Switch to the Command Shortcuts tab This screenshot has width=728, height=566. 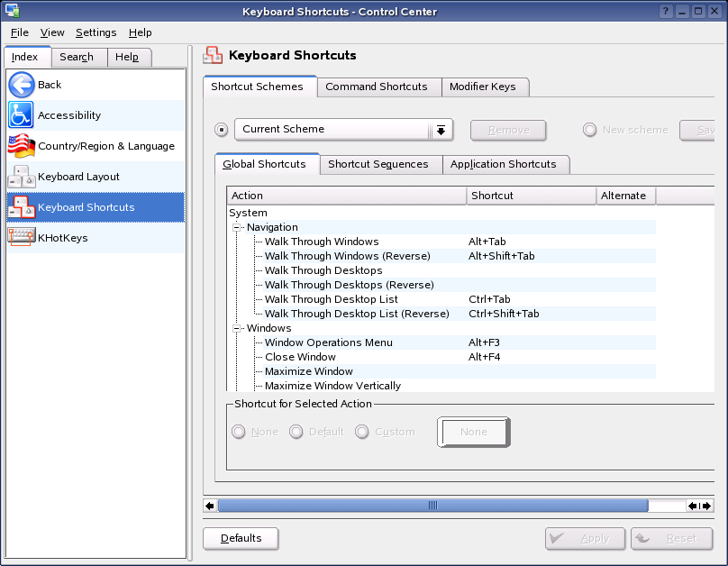[x=377, y=87]
